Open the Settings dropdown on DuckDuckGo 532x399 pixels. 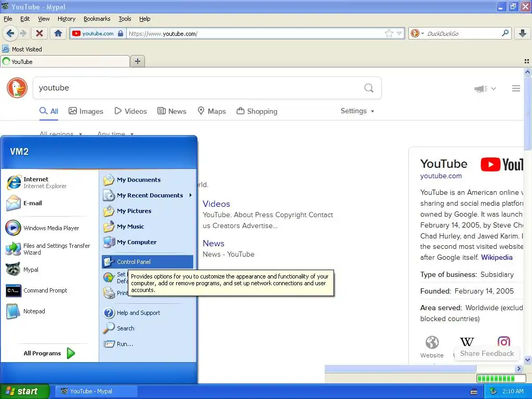tap(357, 111)
